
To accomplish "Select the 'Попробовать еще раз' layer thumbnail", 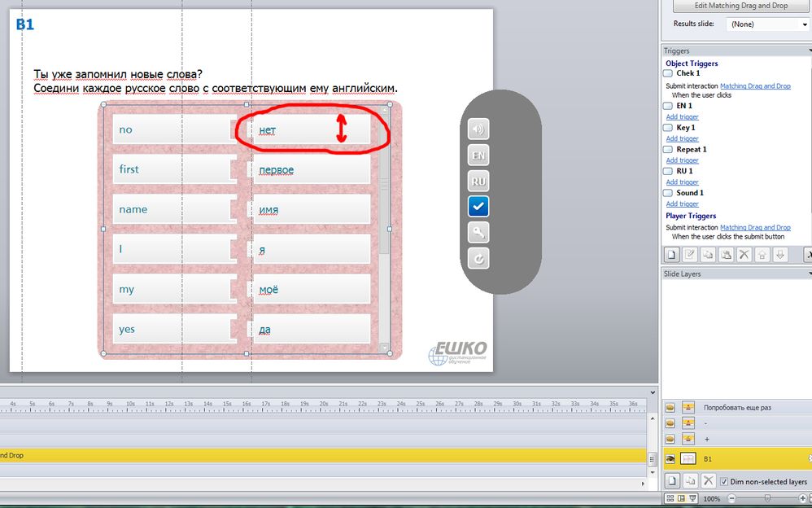I will click(688, 407).
